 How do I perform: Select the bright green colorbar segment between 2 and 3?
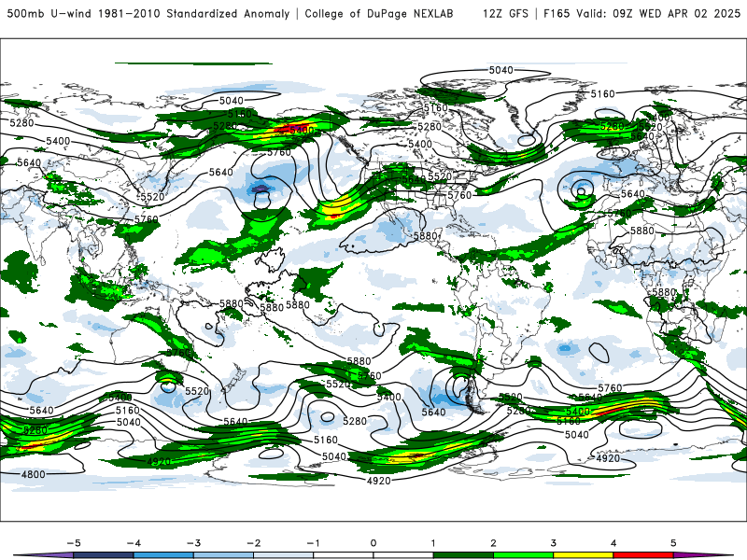point(524,555)
